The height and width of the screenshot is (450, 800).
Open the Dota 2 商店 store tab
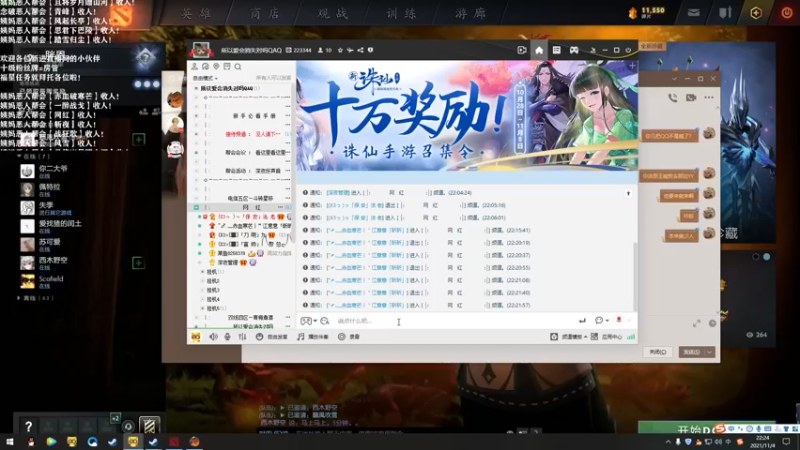(x=265, y=13)
